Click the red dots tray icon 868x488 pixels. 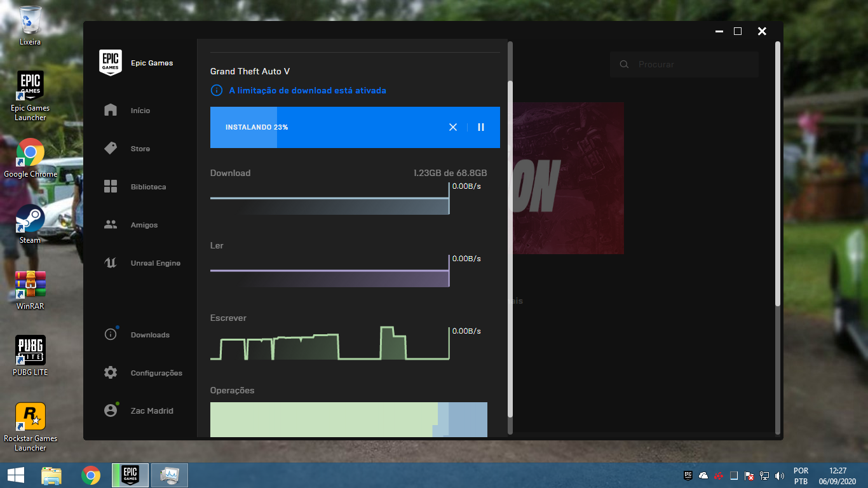(x=719, y=475)
